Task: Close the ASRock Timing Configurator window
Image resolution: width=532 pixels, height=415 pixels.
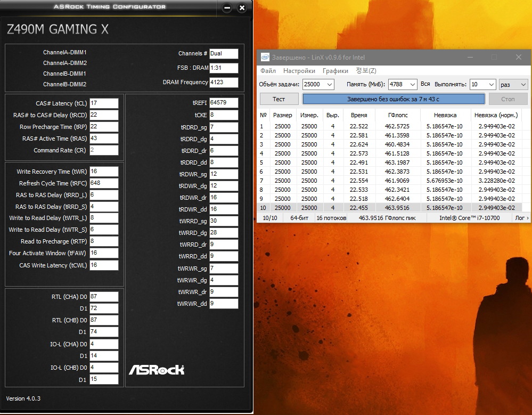Action: [242, 8]
